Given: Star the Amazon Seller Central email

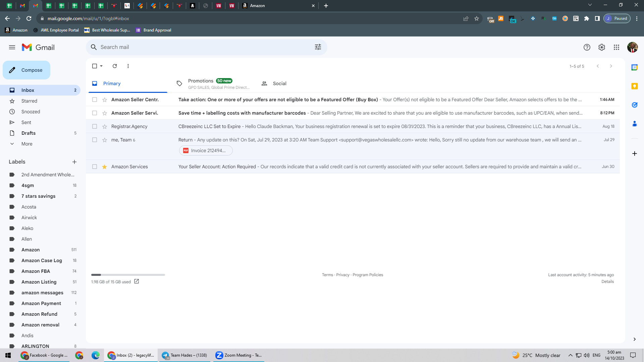Looking at the screenshot, I should click(105, 100).
